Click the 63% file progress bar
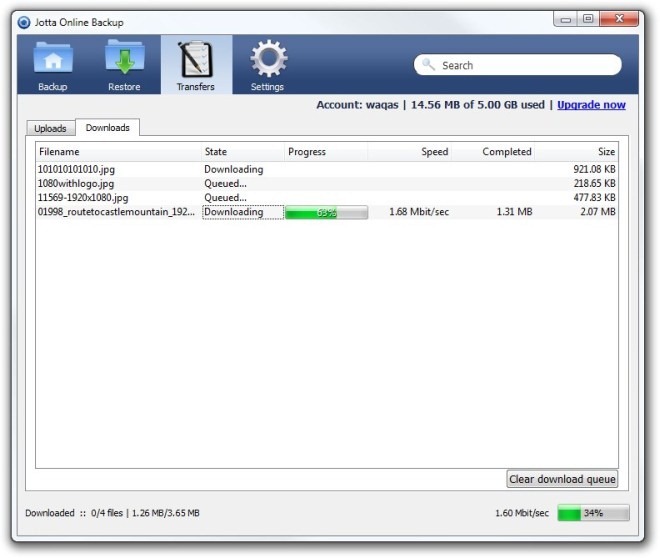660x558 pixels. pos(327,213)
